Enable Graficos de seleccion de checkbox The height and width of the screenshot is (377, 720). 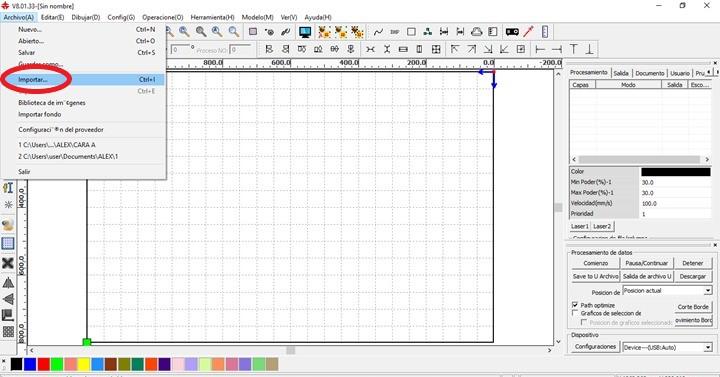(x=575, y=313)
